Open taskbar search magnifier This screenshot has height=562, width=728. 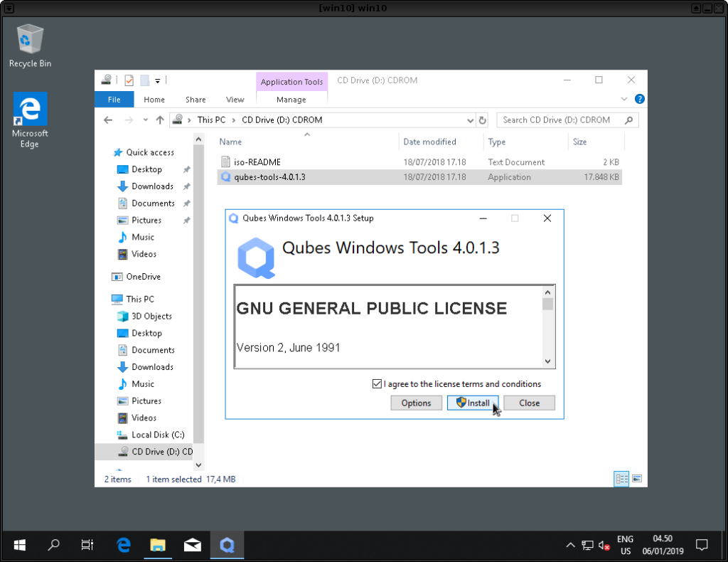click(54, 545)
